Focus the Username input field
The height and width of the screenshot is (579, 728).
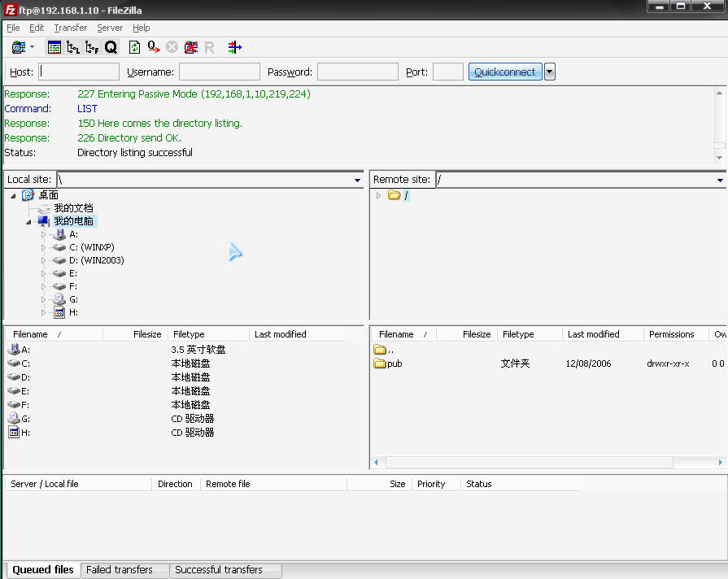point(220,72)
